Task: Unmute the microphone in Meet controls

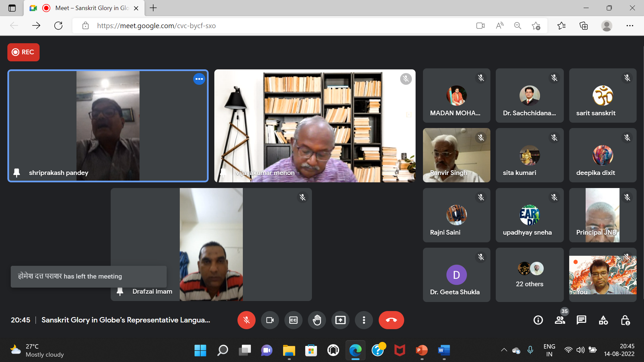Action: [246, 320]
